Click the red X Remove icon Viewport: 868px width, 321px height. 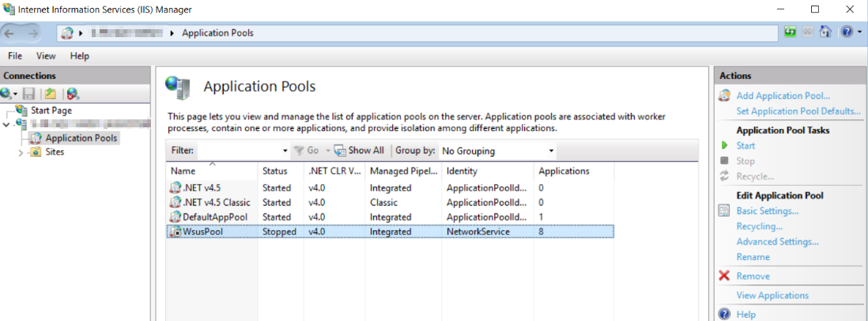pyautogui.click(x=724, y=276)
